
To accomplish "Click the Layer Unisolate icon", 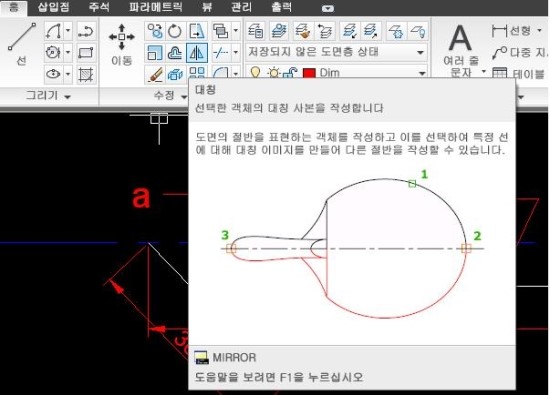I will 370,31.
